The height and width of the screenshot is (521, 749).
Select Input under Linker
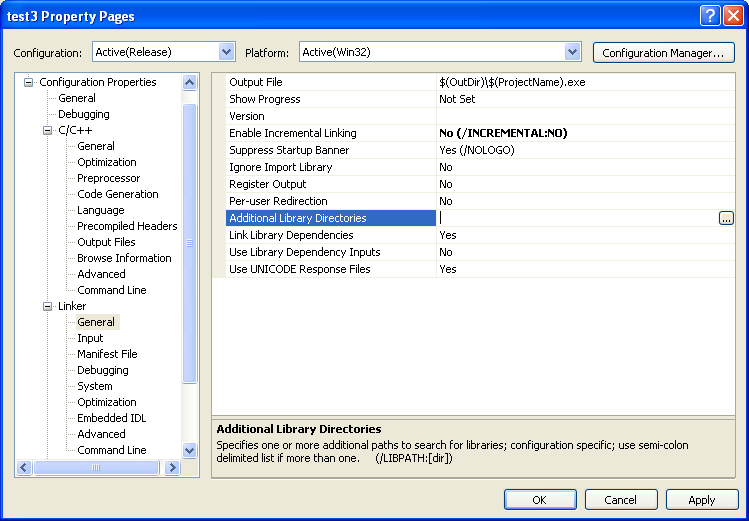point(90,338)
